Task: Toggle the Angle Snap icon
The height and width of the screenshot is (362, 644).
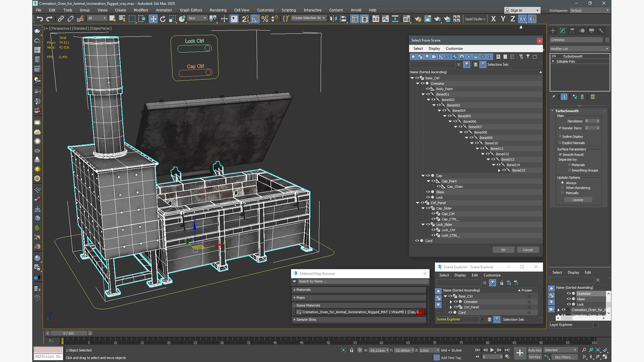Action: tap(255, 19)
